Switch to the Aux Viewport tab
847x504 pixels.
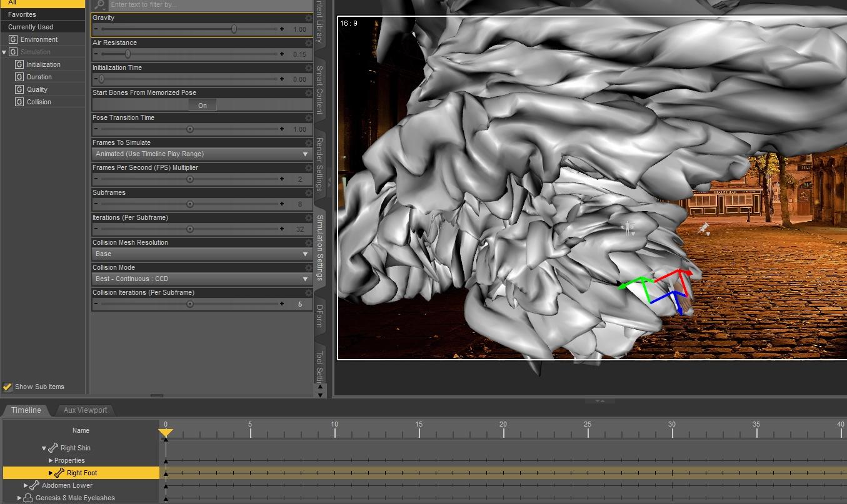click(85, 410)
